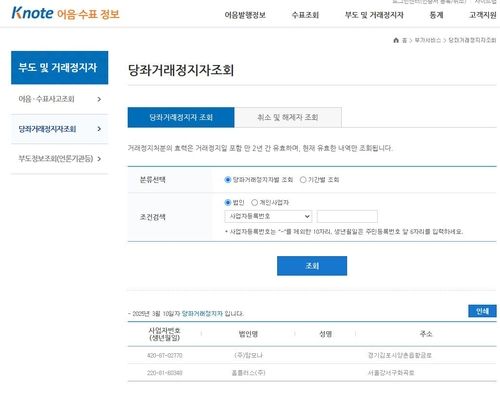
Task: Click the 인쇄 print button
Action: (482, 311)
